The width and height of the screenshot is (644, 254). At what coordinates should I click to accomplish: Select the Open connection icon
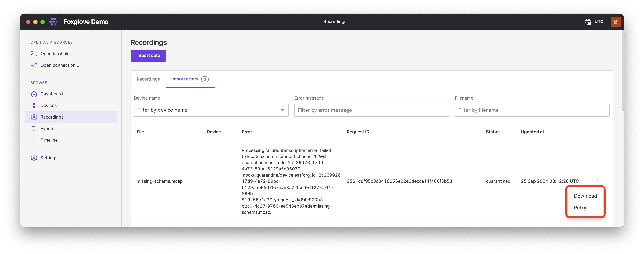[34, 65]
